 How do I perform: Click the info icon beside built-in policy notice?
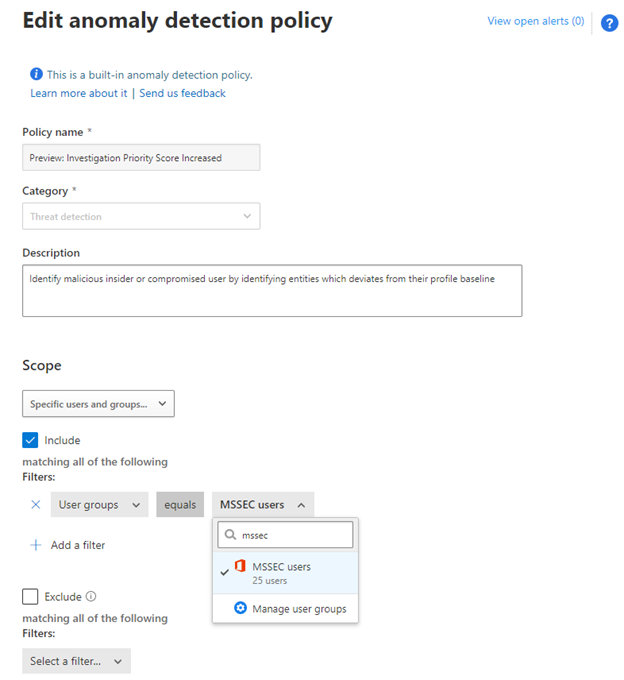37,75
